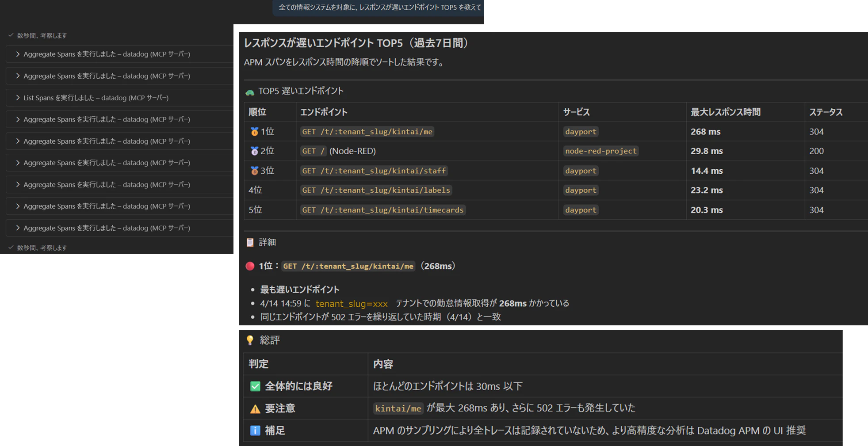Click the red circle icon before 1位 detail heading
Viewport: 868px width, 446px height.
pyautogui.click(x=250, y=266)
